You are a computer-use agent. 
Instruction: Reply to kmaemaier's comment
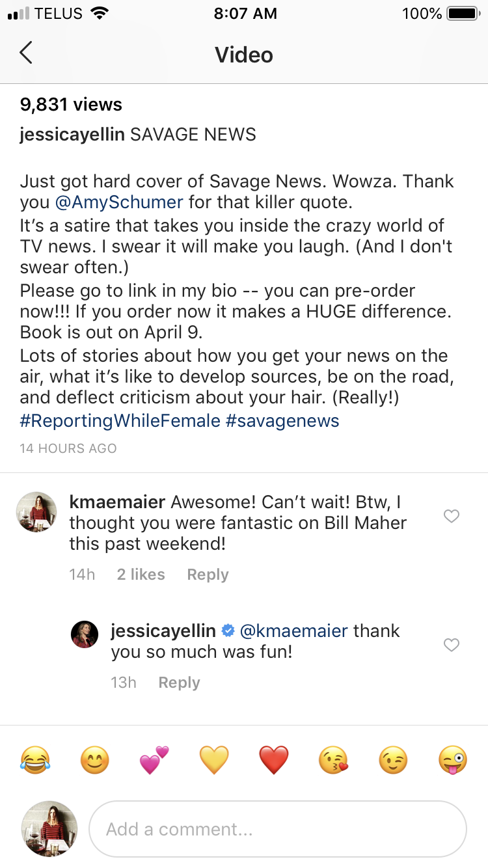(x=208, y=575)
